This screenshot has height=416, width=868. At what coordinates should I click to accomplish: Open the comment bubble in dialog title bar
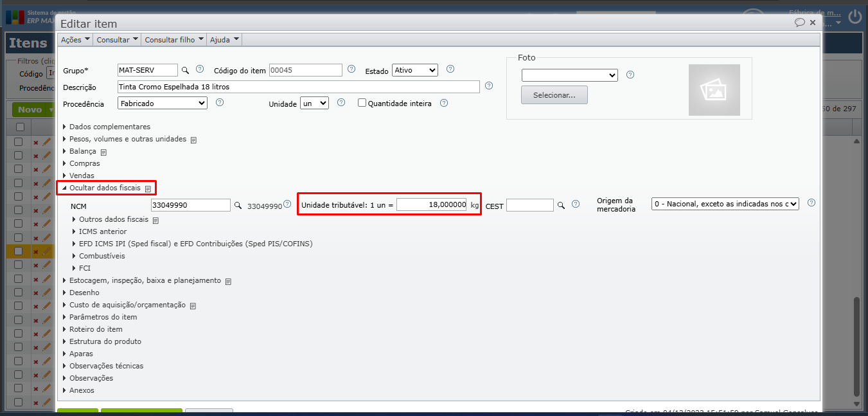(x=800, y=23)
